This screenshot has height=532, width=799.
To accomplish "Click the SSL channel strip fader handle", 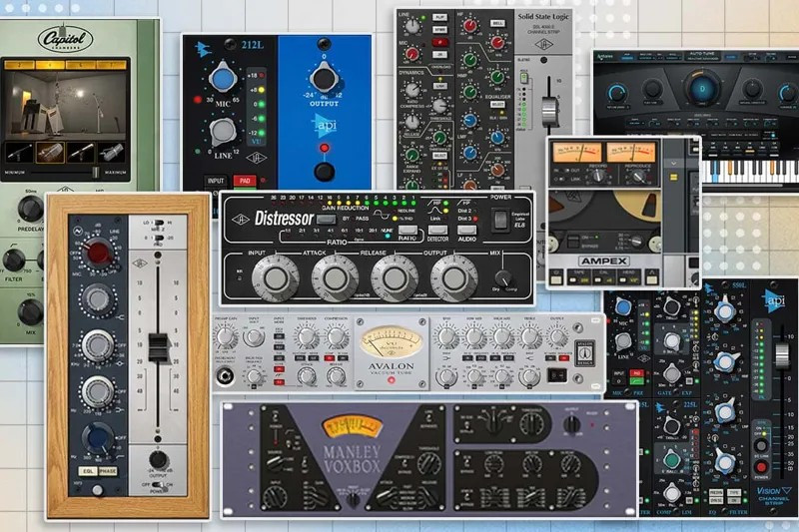I will coord(549,110).
